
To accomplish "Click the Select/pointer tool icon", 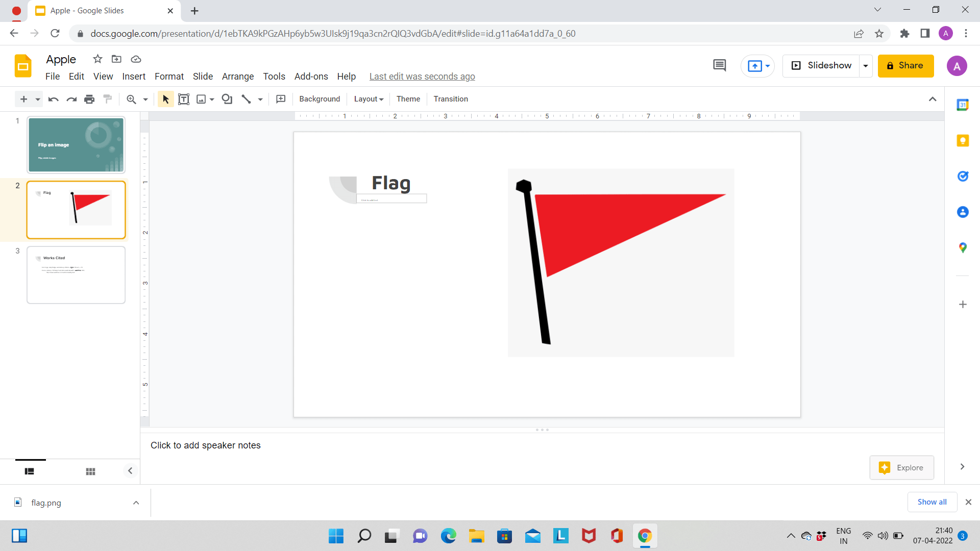I will [165, 99].
